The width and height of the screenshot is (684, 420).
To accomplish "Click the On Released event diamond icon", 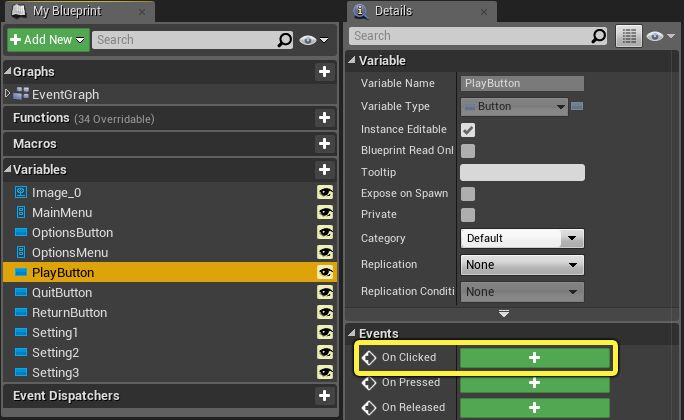I will point(369,408).
